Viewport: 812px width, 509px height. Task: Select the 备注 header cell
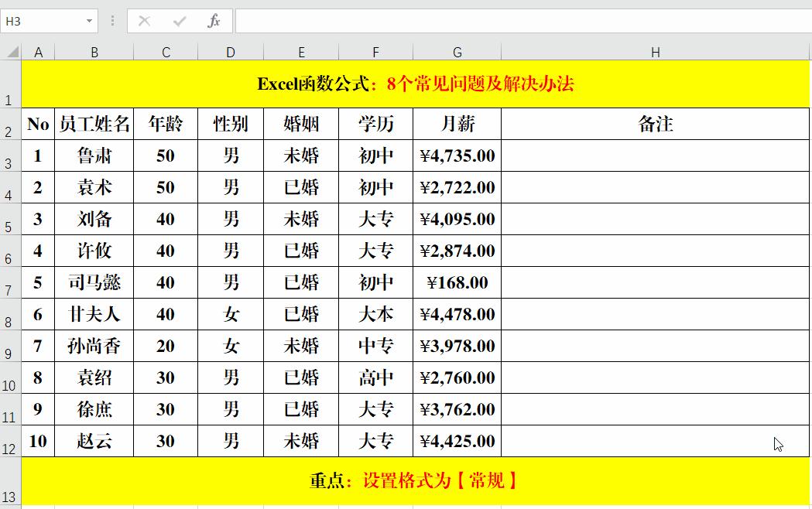coord(656,124)
